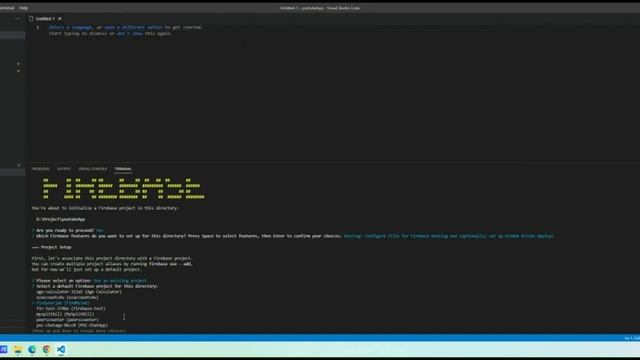Click the Hosting feature description text

449,236
